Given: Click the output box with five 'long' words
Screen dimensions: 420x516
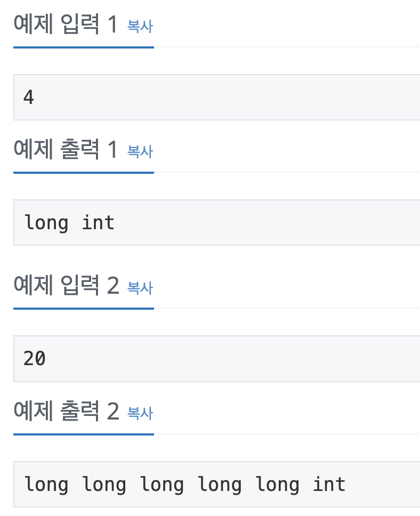Looking at the screenshot, I should [x=216, y=484].
